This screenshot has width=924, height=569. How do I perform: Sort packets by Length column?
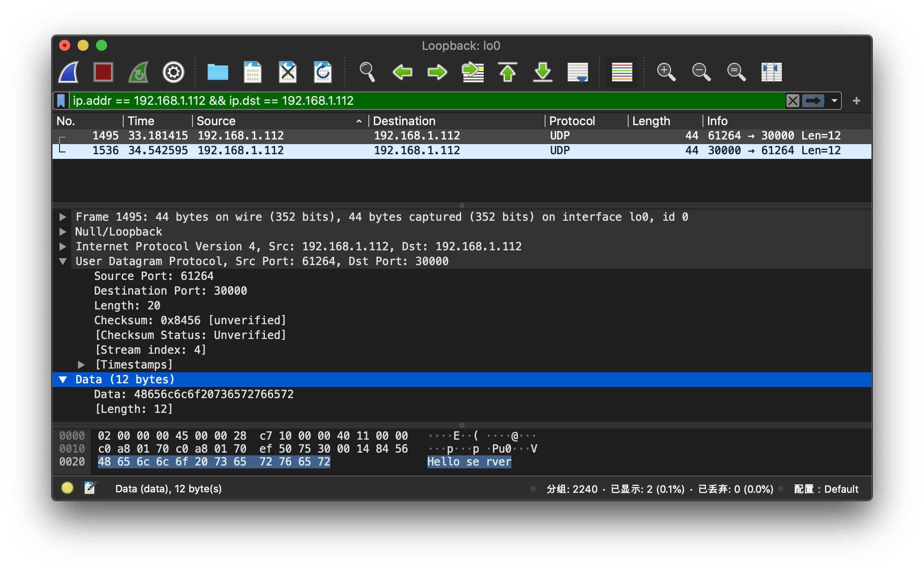tap(665, 121)
